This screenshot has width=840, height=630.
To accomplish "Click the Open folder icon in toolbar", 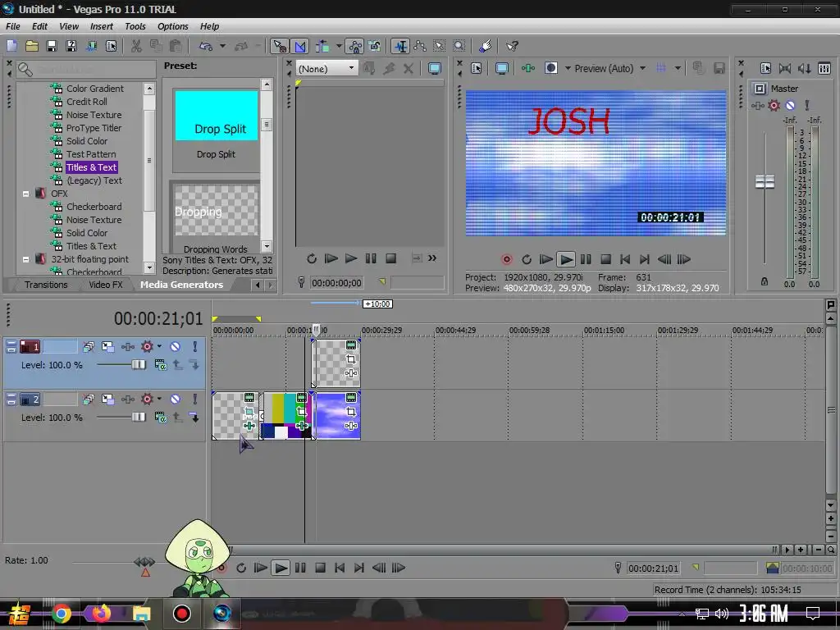I will [32, 46].
